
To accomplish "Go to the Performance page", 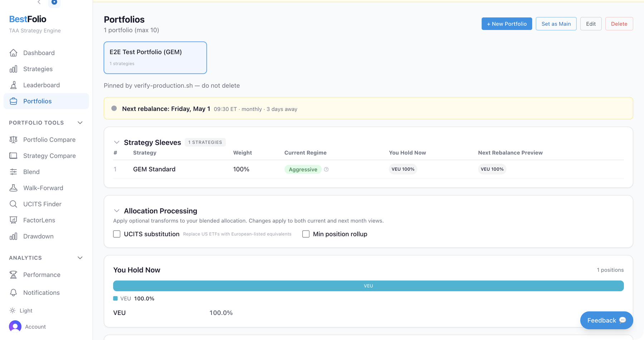I will (42, 275).
